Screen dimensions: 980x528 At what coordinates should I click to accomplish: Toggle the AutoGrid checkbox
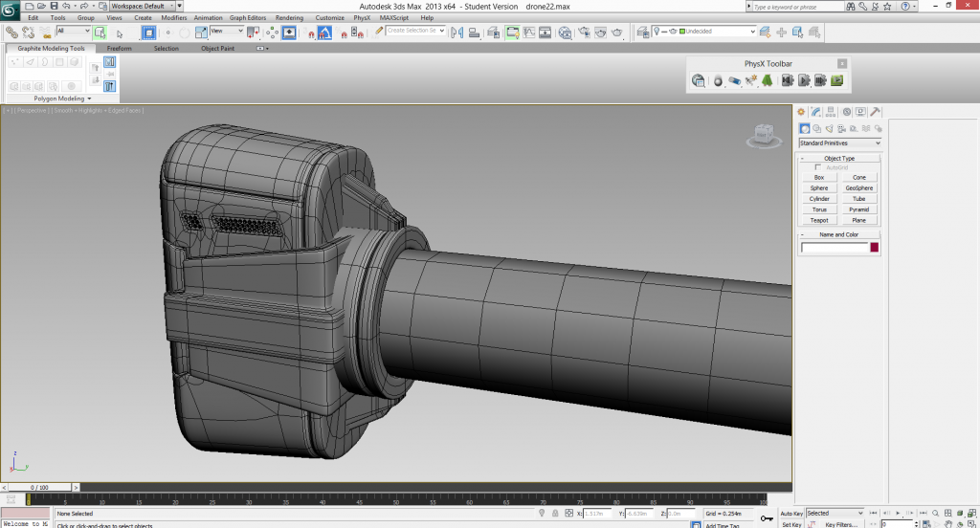pos(817,167)
